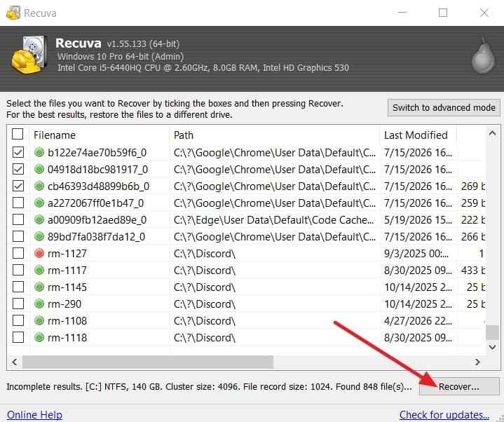Click green status dot for b122e74ae70b59f6_0

click(39, 152)
